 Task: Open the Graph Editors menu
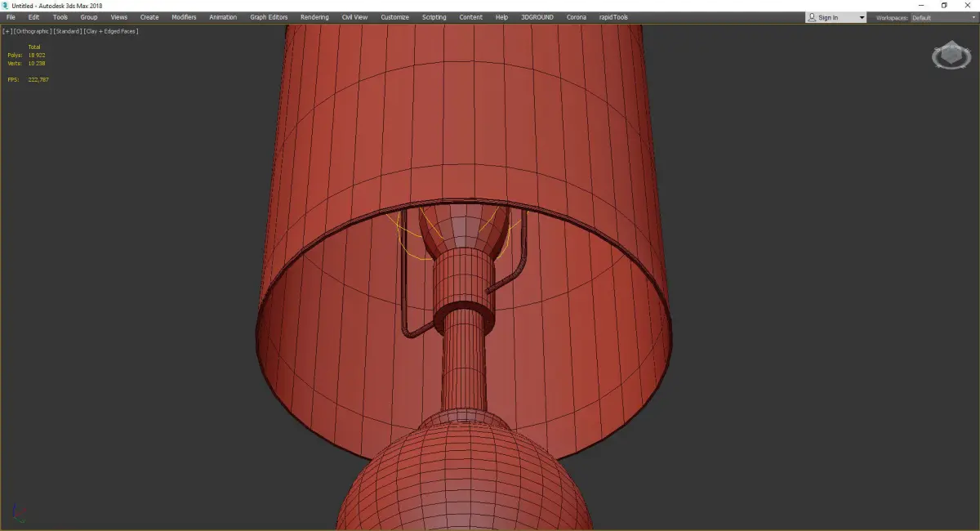pos(269,17)
